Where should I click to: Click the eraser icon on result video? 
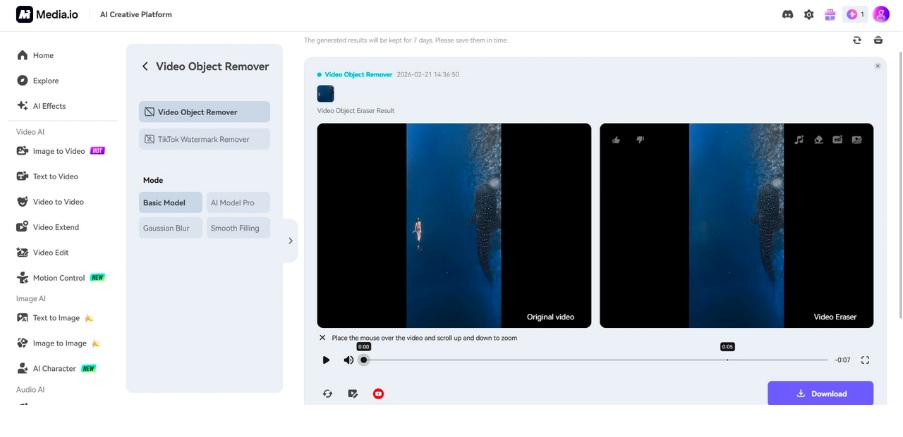click(818, 139)
